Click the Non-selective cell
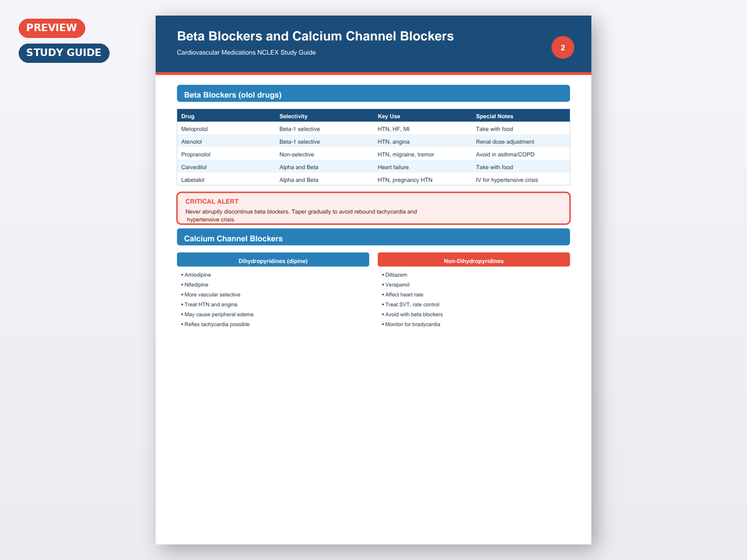 click(x=296, y=154)
